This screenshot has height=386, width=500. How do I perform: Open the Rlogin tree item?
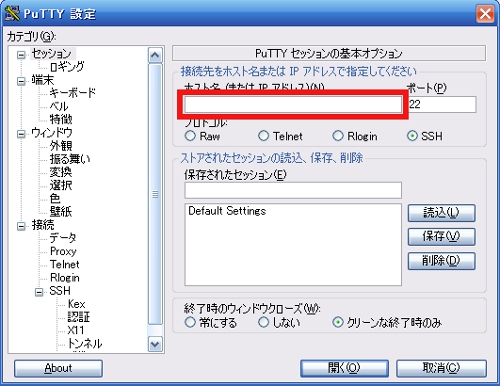tap(64, 277)
